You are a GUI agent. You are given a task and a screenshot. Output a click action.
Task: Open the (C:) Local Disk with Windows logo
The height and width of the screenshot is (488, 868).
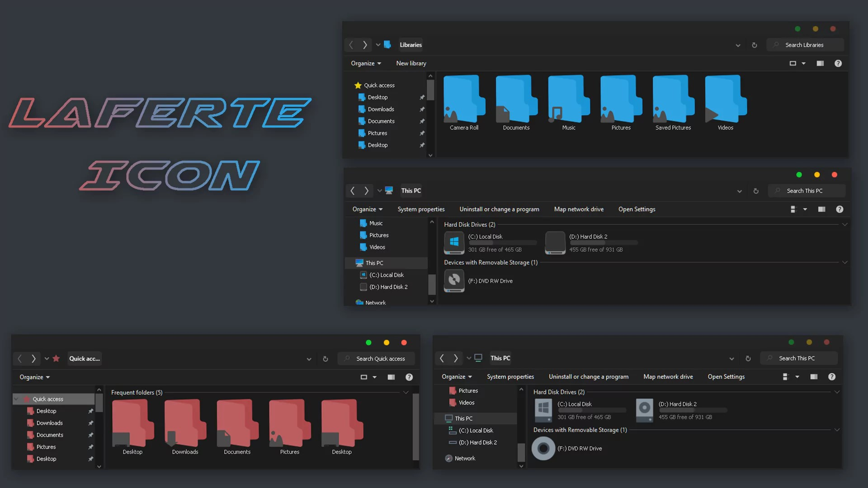coord(454,243)
